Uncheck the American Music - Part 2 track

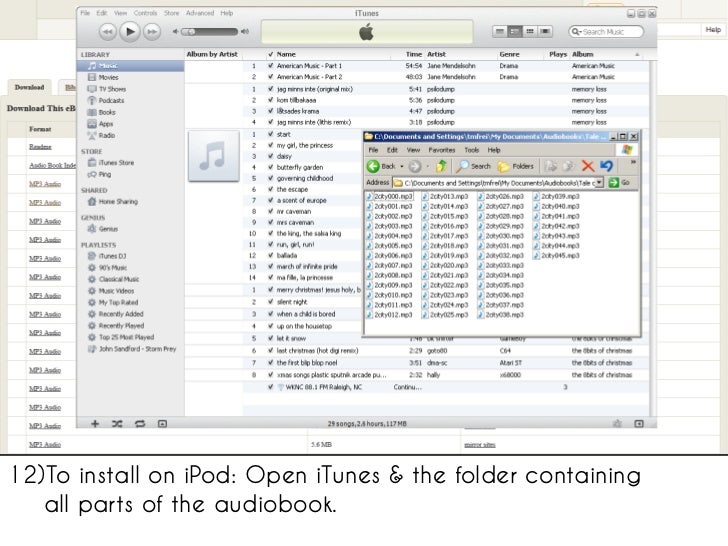(x=271, y=77)
